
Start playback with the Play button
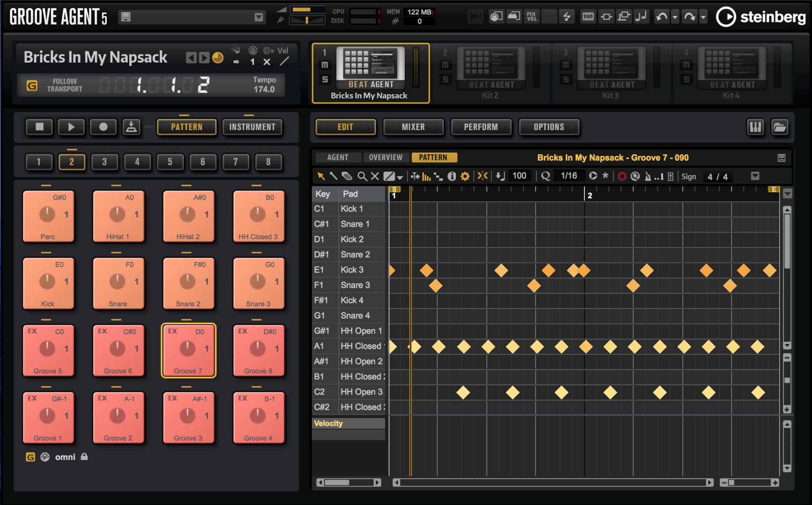coord(71,127)
